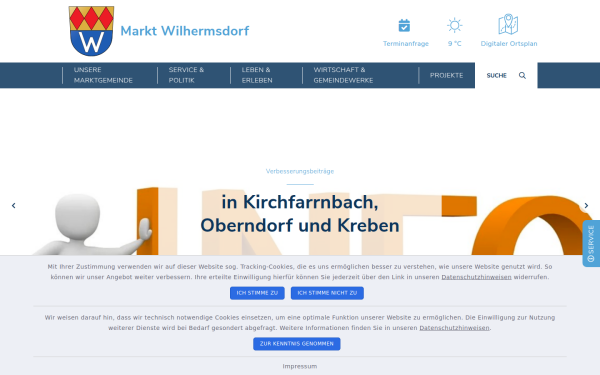Open the Impressum link
The width and height of the screenshot is (600, 375).
(x=300, y=367)
